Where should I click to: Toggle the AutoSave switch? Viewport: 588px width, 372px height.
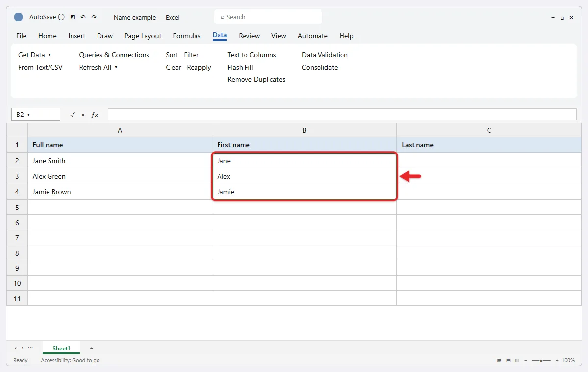(61, 17)
